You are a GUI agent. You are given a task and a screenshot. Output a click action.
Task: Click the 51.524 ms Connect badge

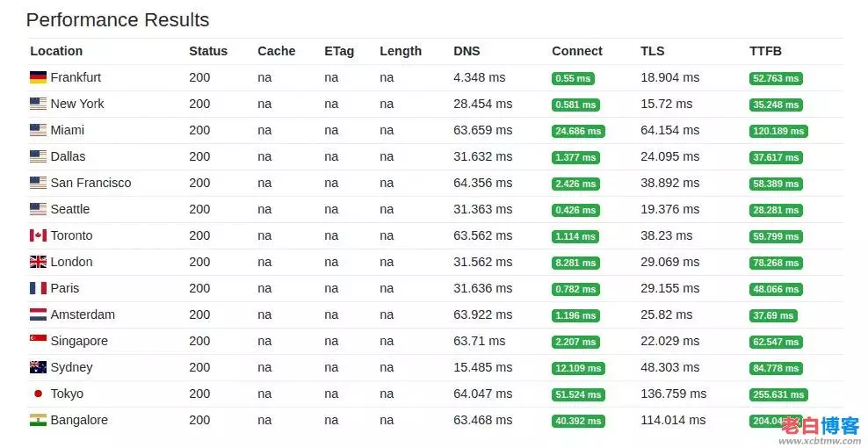click(577, 394)
